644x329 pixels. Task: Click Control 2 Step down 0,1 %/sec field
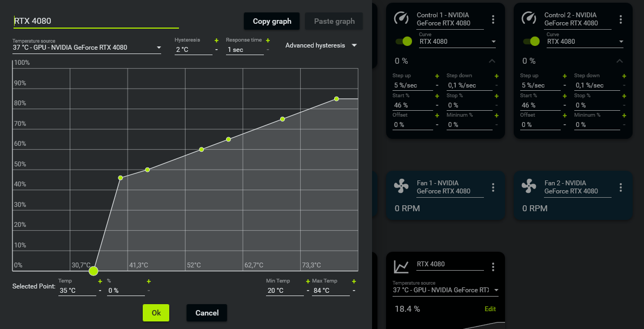pos(597,85)
